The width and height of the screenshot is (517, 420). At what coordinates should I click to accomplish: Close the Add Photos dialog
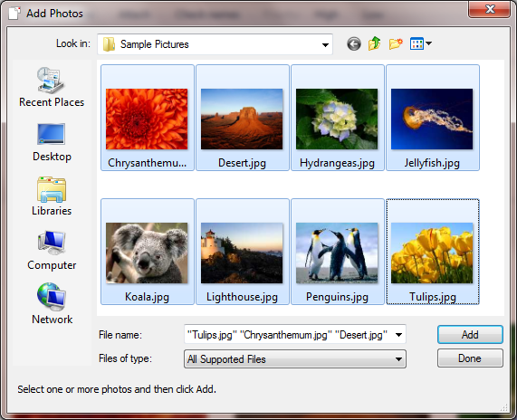click(489, 9)
